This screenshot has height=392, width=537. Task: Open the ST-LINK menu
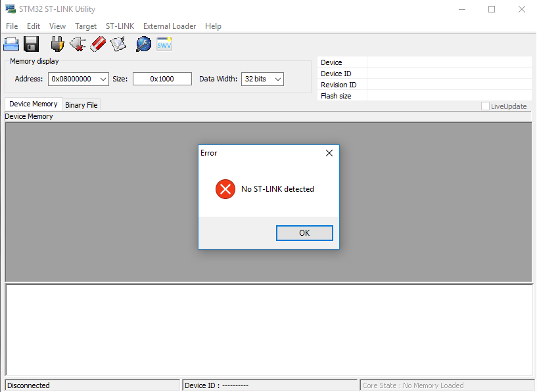[120, 26]
